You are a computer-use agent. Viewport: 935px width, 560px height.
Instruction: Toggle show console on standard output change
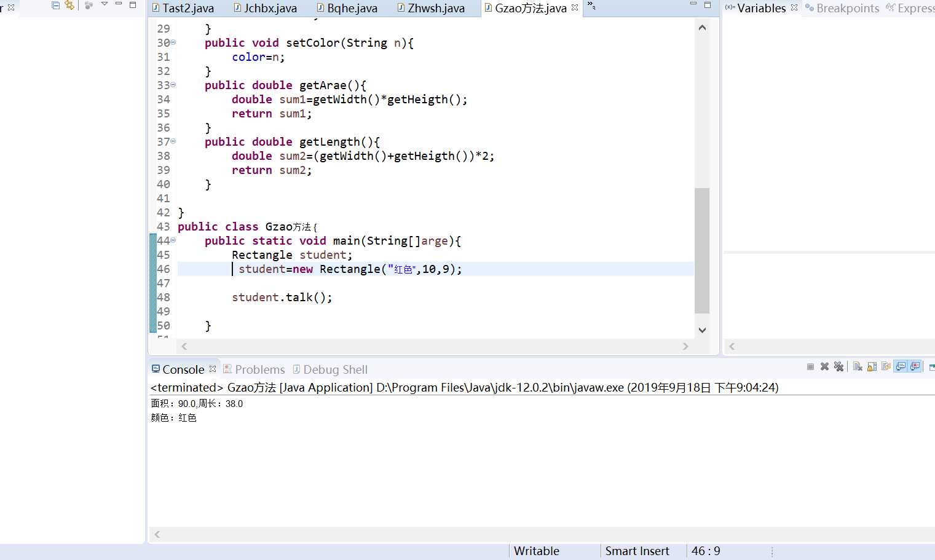(901, 366)
